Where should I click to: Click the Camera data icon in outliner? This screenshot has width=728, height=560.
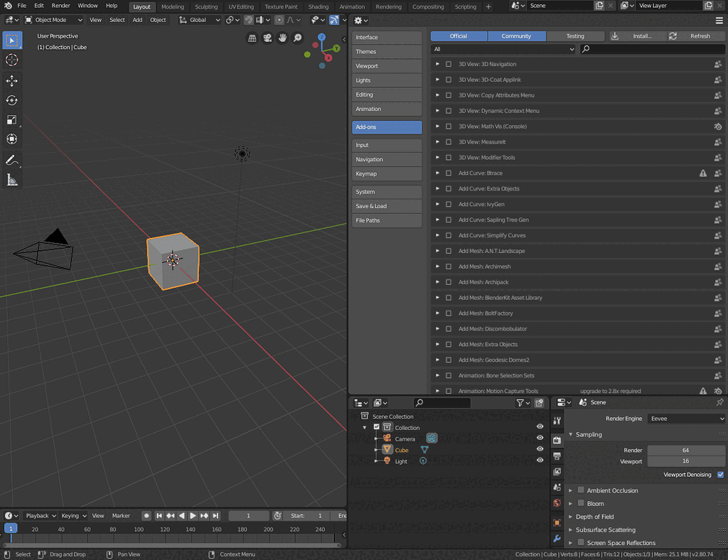click(x=432, y=438)
